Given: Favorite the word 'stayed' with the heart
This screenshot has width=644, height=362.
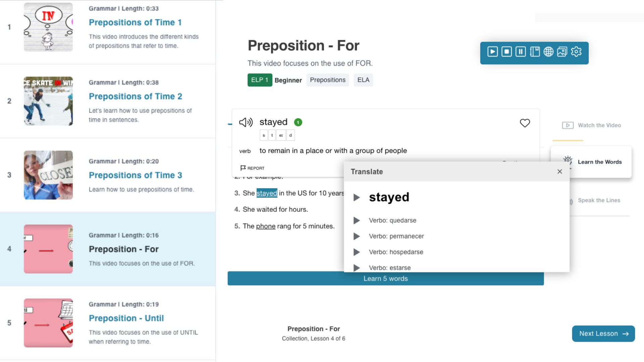Looking at the screenshot, I should click(525, 123).
